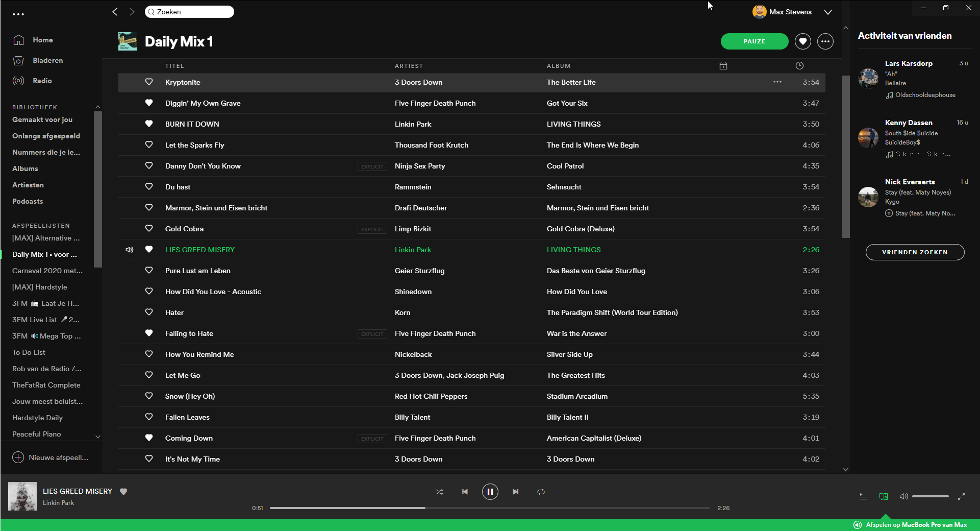Image resolution: width=980 pixels, height=531 pixels.
Task: Skip to the next track
Action: 516,492
